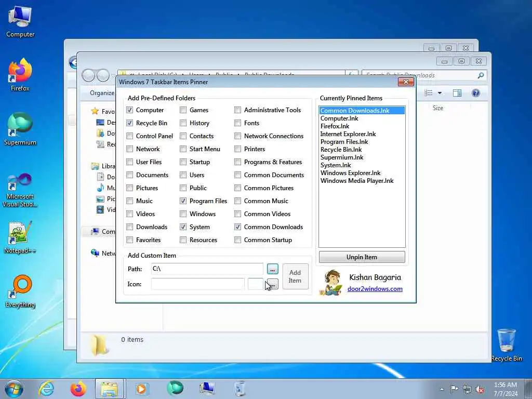
Task: Tick the Downloads checkbox
Action: point(129,227)
